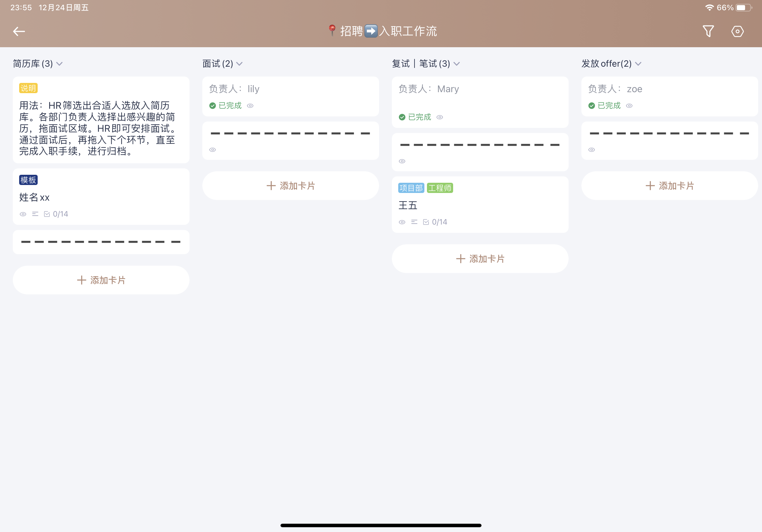
Task: Toggle watch eye icon on 姓名 xx card
Action: [23, 214]
